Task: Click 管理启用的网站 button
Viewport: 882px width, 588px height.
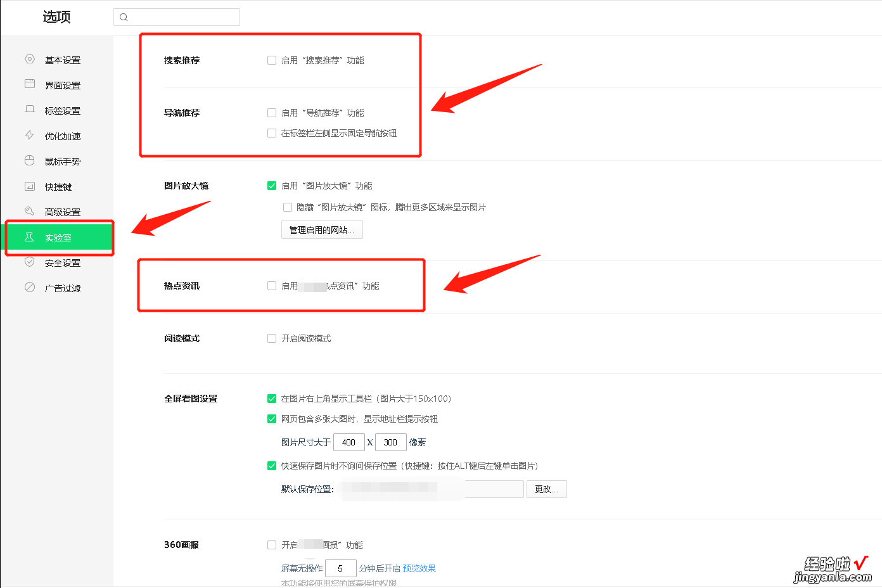Action: click(x=322, y=230)
